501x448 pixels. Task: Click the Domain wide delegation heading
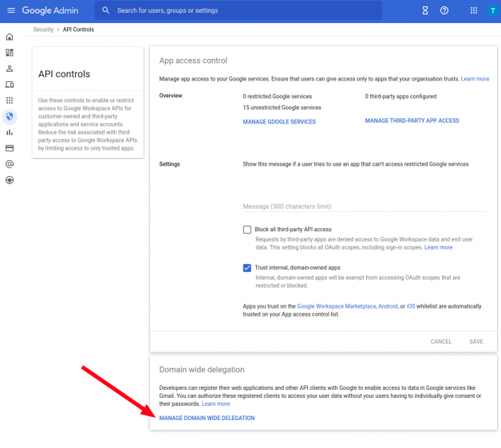coord(202,369)
